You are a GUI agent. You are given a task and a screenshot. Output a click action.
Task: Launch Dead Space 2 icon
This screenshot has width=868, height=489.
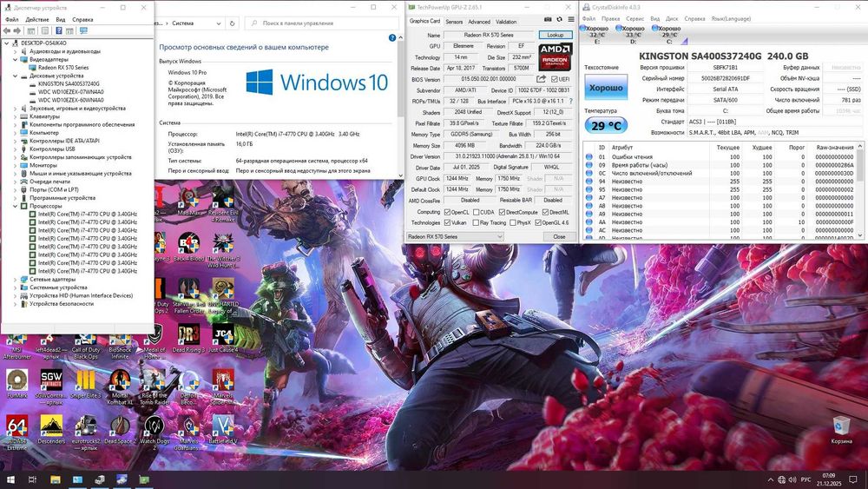tap(120, 429)
